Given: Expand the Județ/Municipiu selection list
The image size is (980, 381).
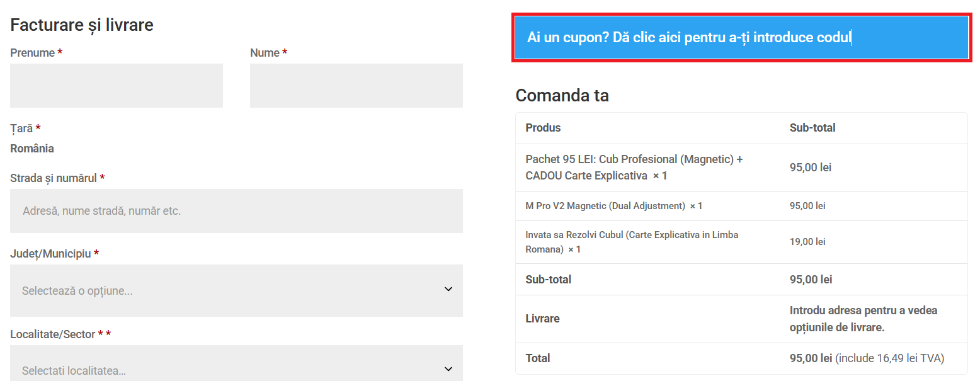Looking at the screenshot, I should pyautogui.click(x=236, y=289).
